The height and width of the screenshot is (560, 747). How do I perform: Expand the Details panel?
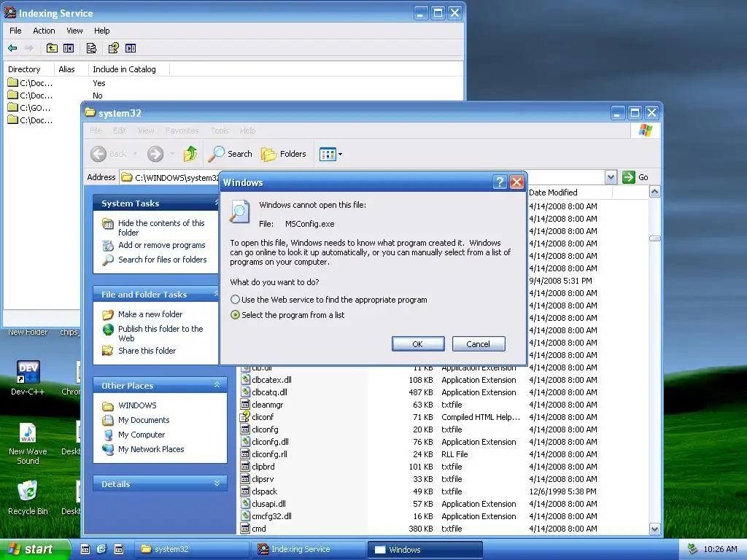(217, 483)
